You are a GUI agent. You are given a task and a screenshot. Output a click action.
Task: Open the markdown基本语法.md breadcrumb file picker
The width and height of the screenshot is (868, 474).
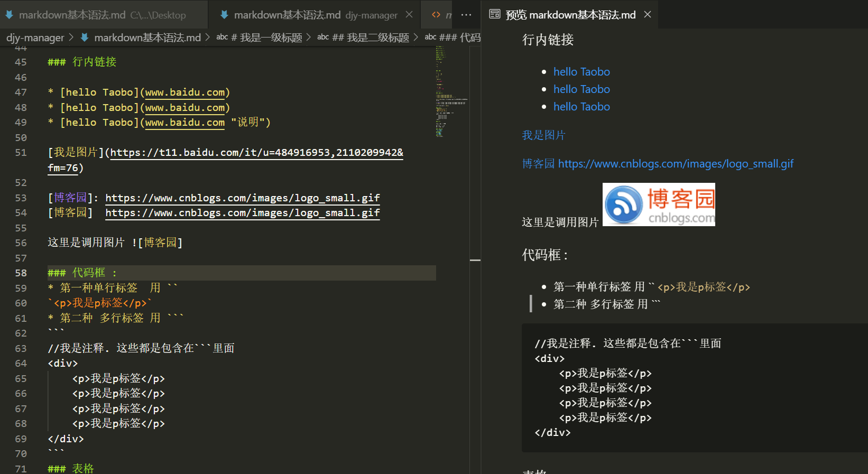coord(147,38)
